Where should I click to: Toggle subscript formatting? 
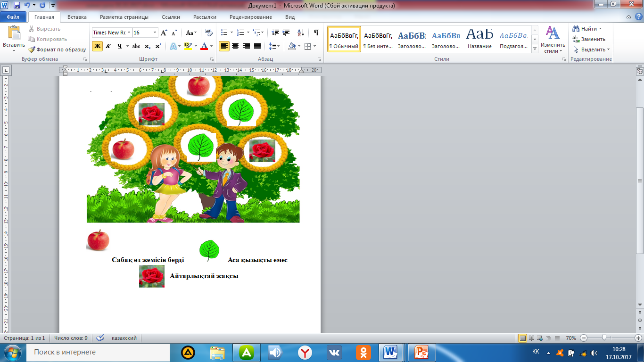(x=148, y=46)
